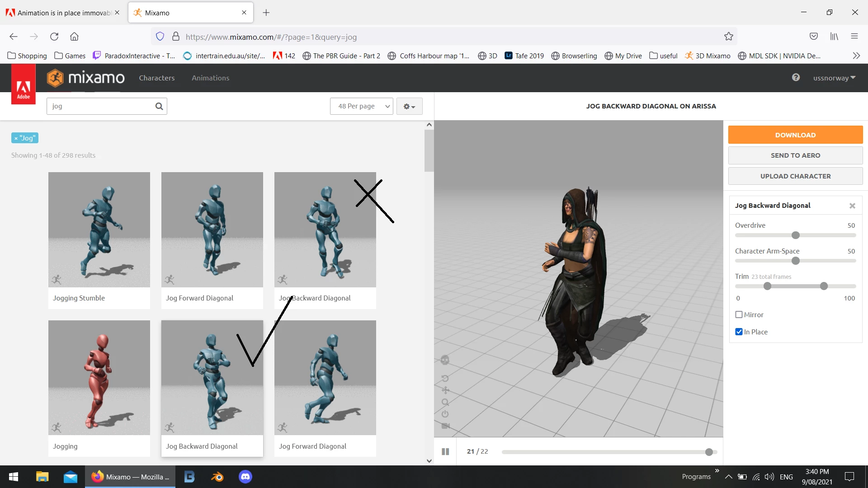Open the 48 Per page dropdown

click(x=362, y=106)
